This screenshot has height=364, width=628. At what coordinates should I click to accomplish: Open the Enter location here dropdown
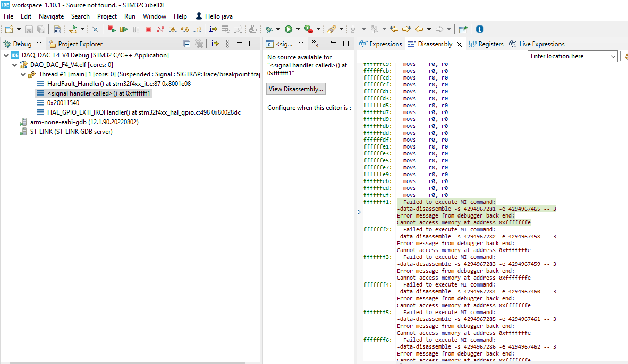613,56
